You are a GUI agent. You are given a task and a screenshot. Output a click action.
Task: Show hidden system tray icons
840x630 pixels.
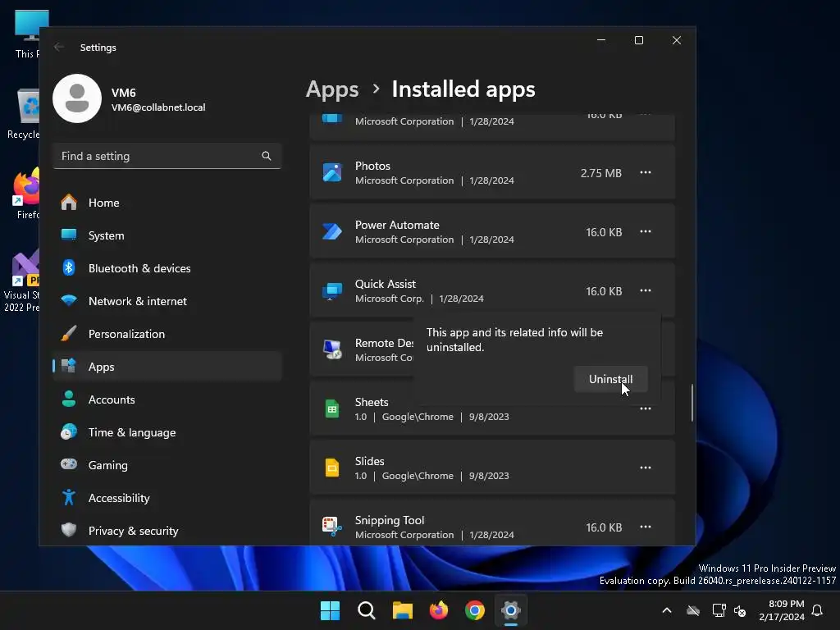pos(667,610)
